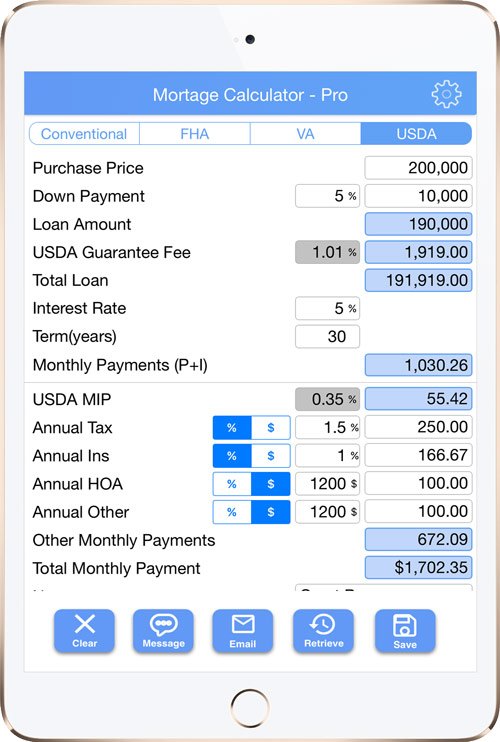This screenshot has width=500, height=742.
Task: Tap the USDA Guarantee Fee amount 1,919.00
Action: pos(418,252)
